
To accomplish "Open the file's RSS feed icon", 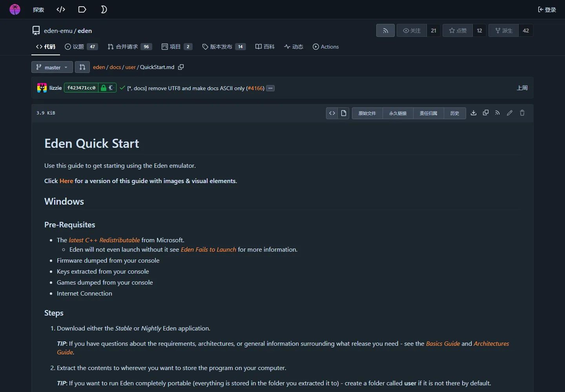I will click(x=498, y=113).
